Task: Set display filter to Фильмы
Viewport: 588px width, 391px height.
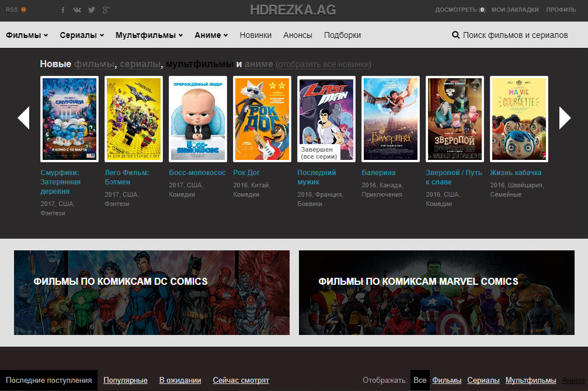Action: point(447,380)
